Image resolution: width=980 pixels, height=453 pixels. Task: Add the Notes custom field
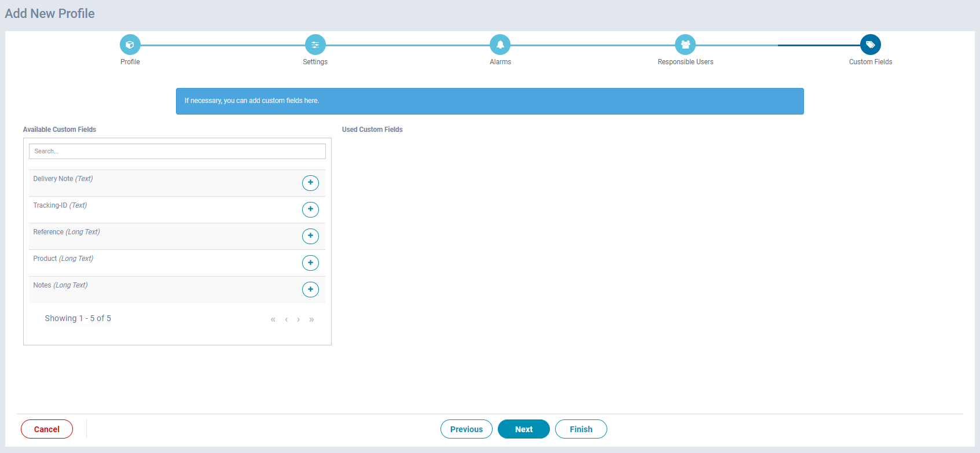pyautogui.click(x=310, y=289)
